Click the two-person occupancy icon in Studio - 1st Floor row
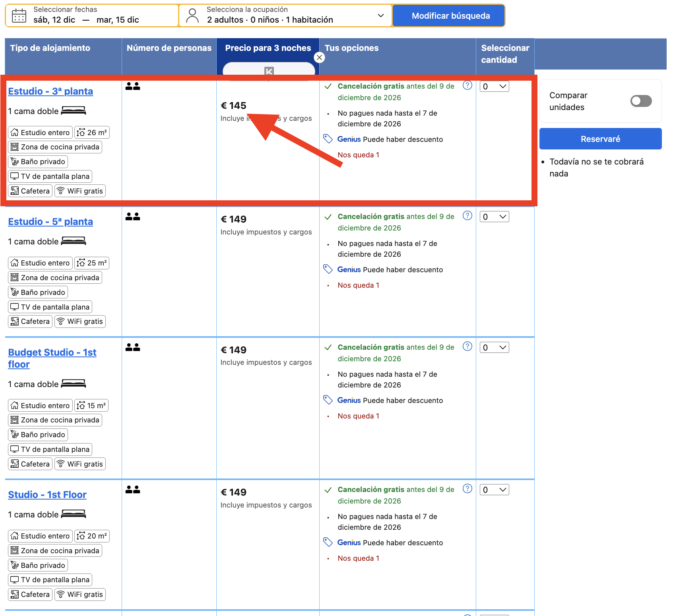675x616 pixels. click(133, 490)
